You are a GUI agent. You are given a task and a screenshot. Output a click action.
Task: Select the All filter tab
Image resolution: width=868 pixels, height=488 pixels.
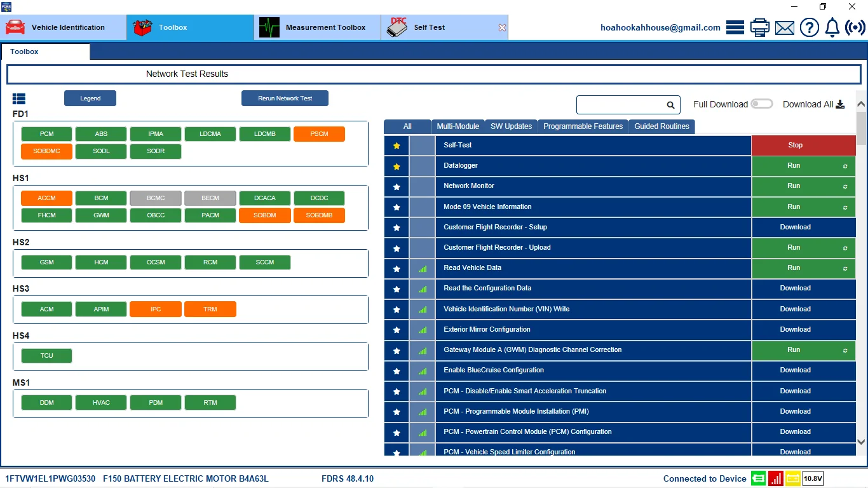[x=407, y=126]
